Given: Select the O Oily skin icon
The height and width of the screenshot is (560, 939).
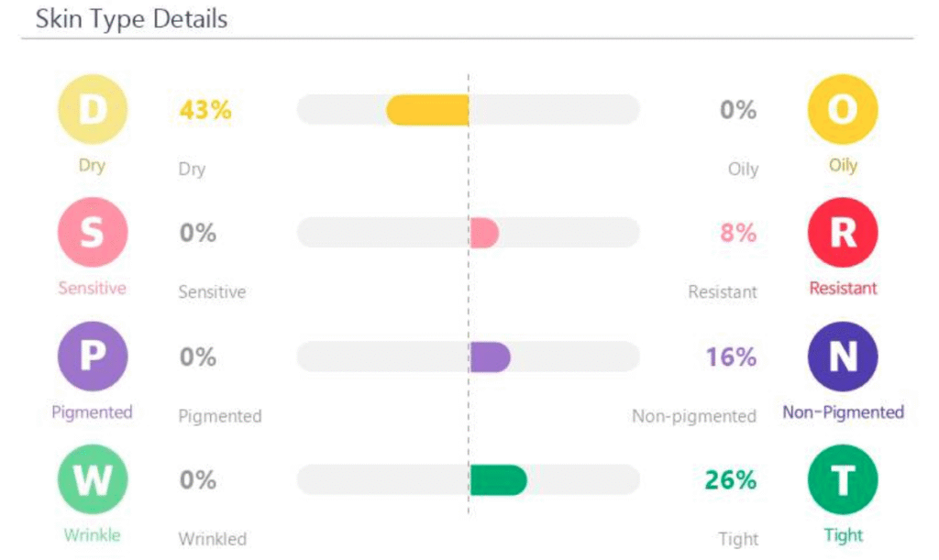Looking at the screenshot, I should pyautogui.click(x=842, y=109).
